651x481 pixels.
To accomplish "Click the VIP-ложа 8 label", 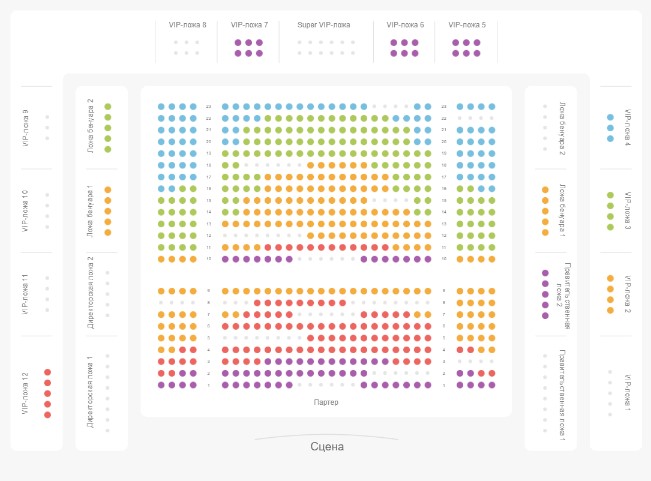I will (187, 25).
